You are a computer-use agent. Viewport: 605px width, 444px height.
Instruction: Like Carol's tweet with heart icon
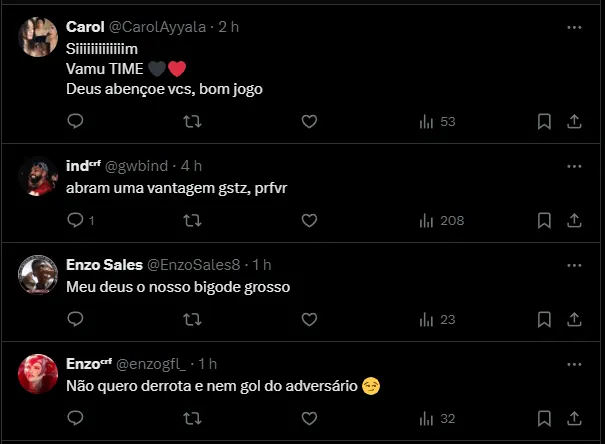[x=309, y=121]
